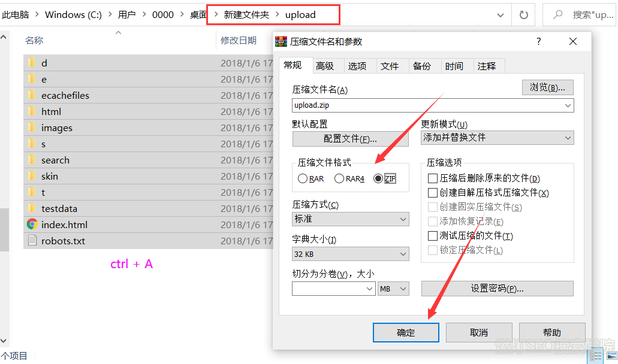
Task: Open the 时间 tab
Action: pos(454,66)
